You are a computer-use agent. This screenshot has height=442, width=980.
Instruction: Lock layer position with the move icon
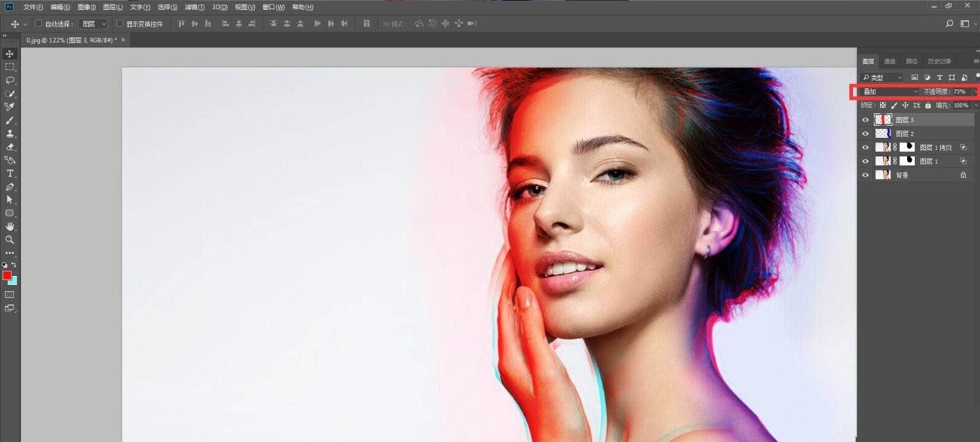[905, 105]
